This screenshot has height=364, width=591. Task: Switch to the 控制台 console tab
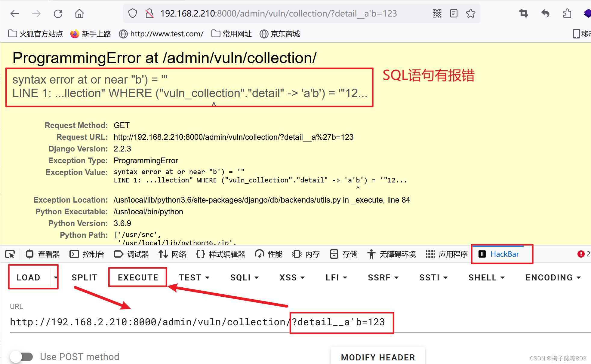click(x=87, y=254)
